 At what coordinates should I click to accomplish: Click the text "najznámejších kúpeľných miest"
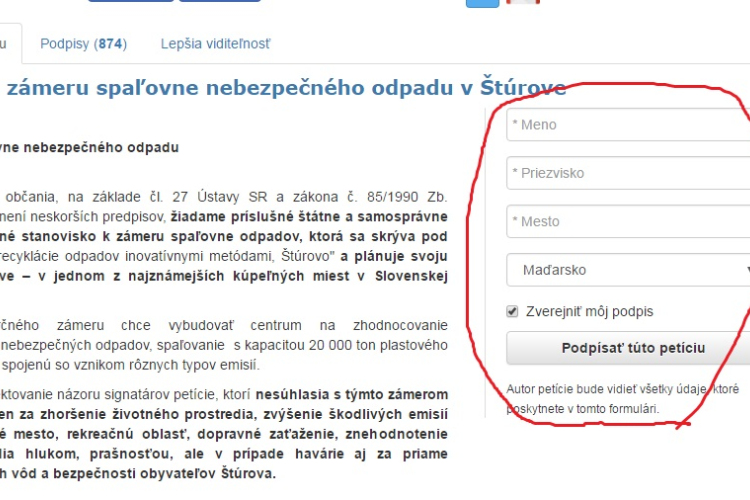[x=239, y=276]
